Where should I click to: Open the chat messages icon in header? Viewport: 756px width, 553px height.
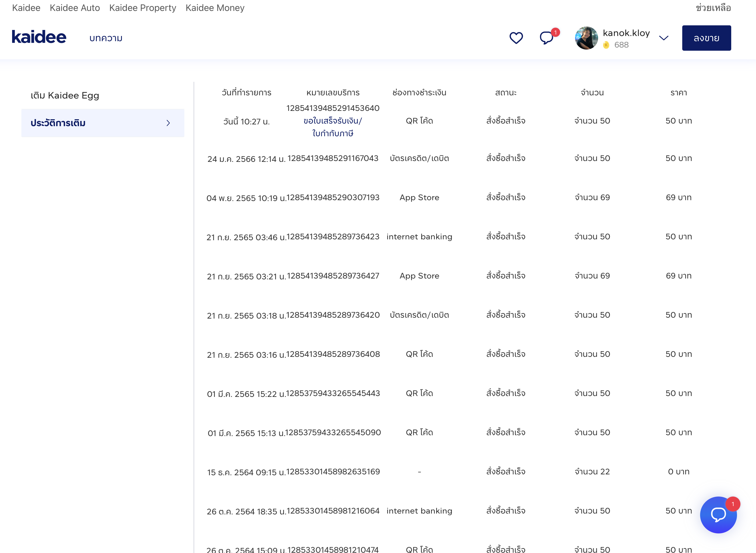[547, 37]
